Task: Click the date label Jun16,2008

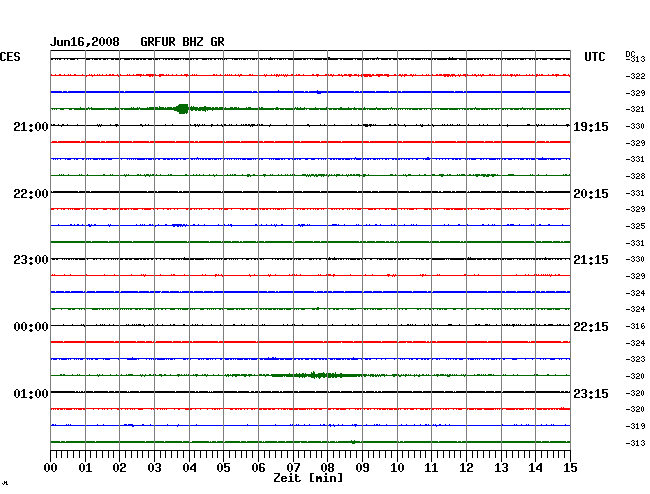Action: tap(85, 42)
